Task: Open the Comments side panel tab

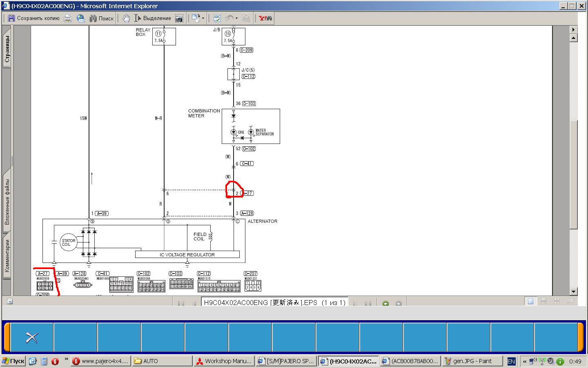Action: click(7, 256)
